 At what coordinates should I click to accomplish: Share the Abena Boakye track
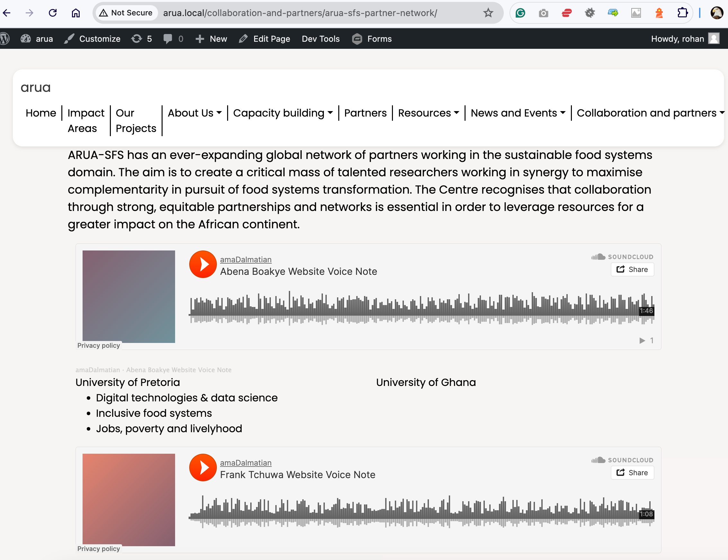tap(632, 269)
